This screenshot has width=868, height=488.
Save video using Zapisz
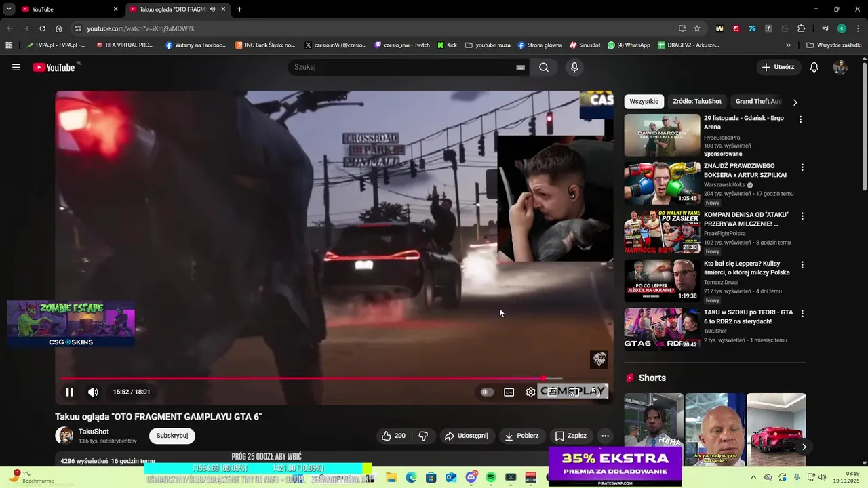(571, 436)
